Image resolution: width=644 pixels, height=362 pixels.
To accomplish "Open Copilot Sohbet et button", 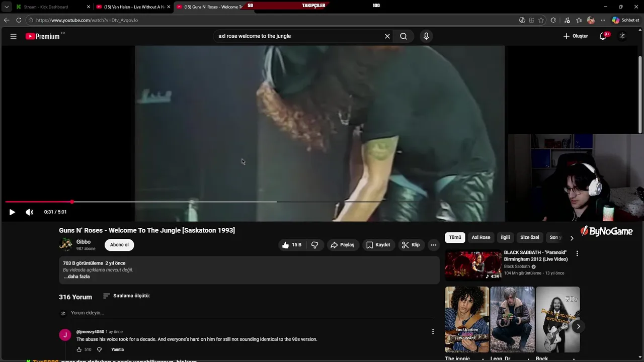I will (x=625, y=20).
